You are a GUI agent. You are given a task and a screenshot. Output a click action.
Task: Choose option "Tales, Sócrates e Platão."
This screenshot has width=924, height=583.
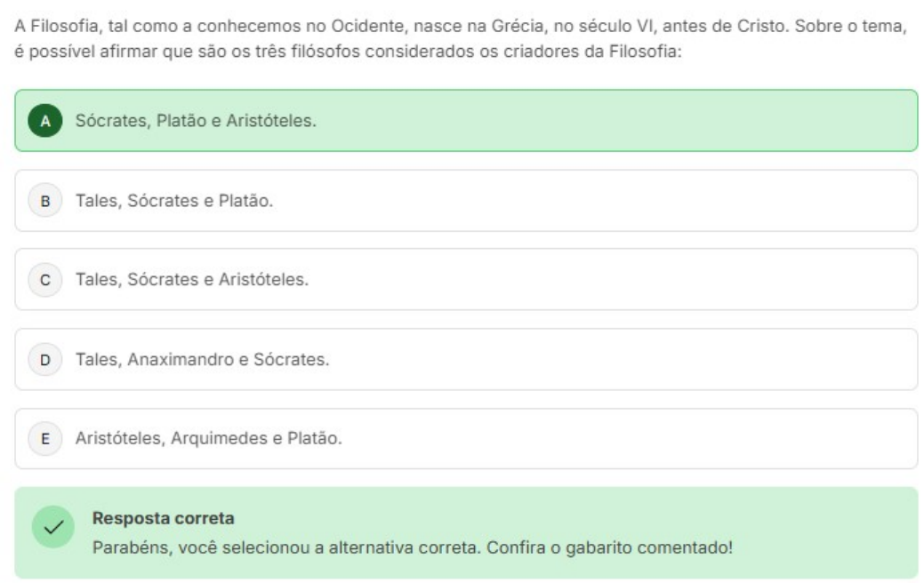click(x=174, y=201)
